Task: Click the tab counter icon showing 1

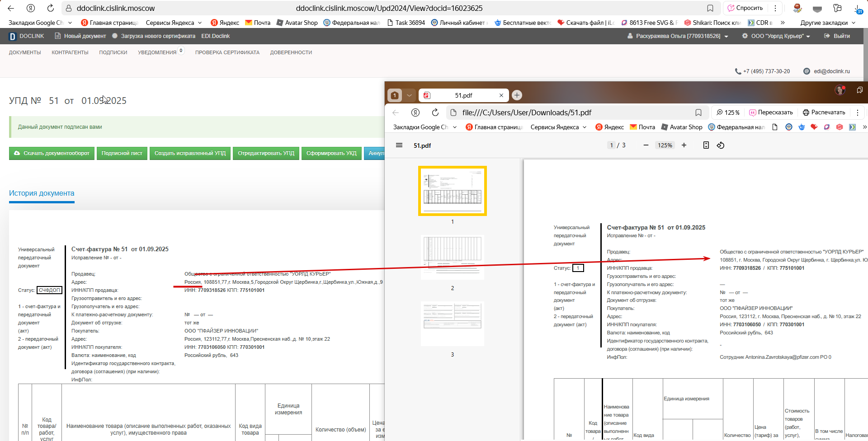Action: pyautogui.click(x=395, y=95)
